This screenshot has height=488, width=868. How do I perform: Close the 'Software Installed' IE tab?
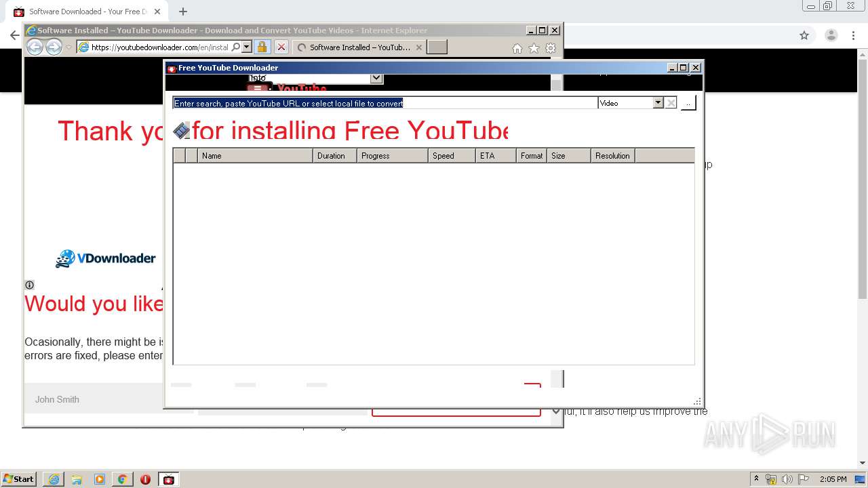[419, 47]
